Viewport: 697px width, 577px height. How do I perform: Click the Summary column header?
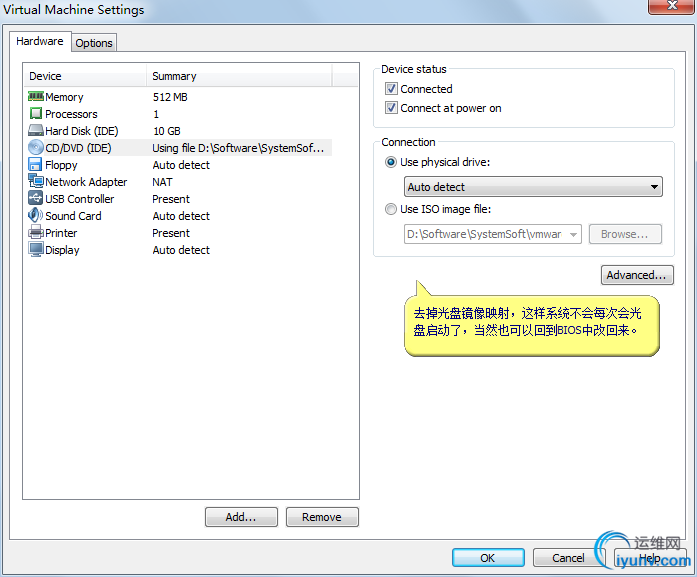[239, 76]
